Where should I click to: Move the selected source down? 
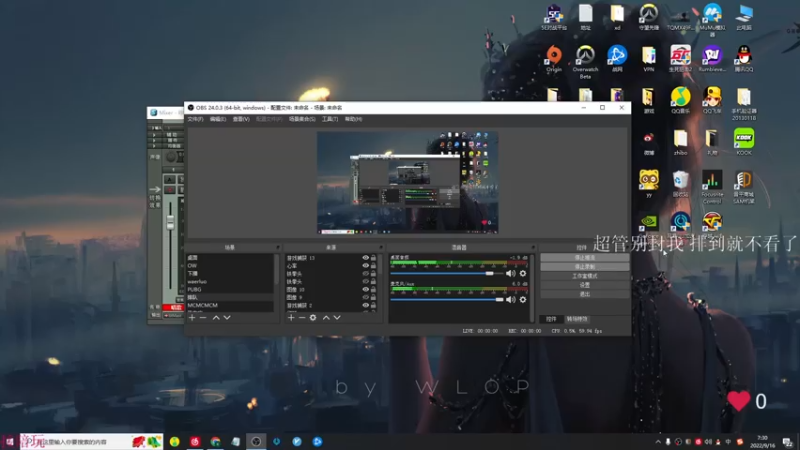(337, 317)
